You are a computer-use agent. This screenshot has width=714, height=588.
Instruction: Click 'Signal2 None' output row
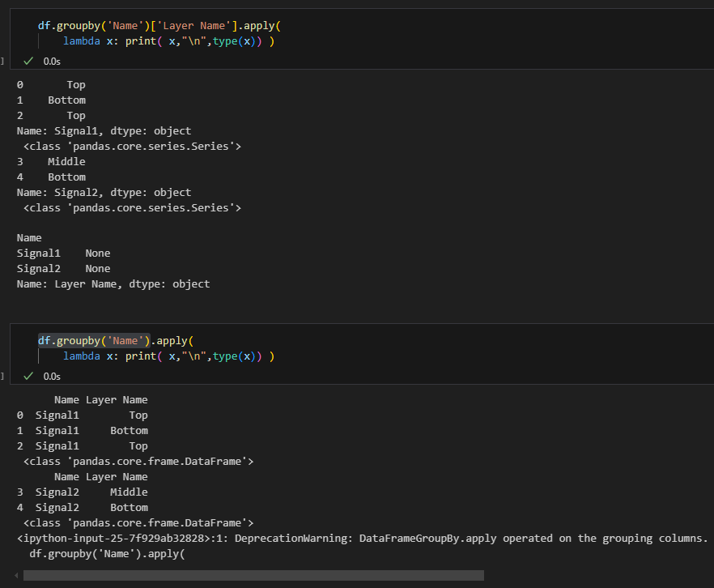[x=63, y=269]
